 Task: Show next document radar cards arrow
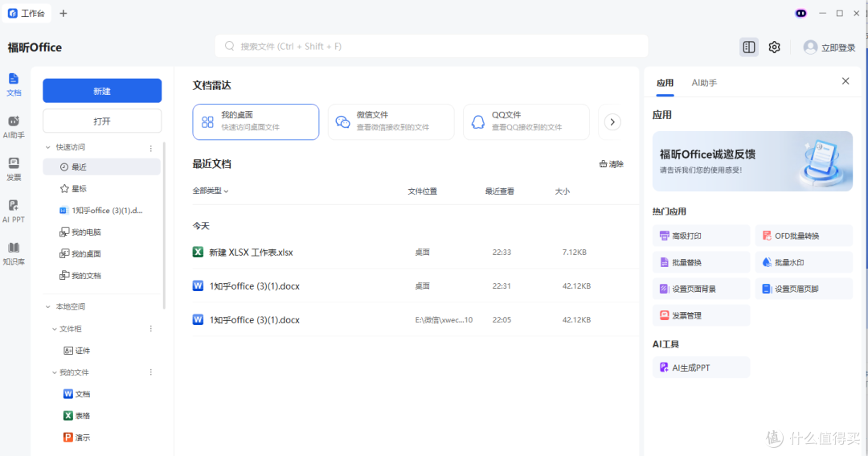(612, 122)
